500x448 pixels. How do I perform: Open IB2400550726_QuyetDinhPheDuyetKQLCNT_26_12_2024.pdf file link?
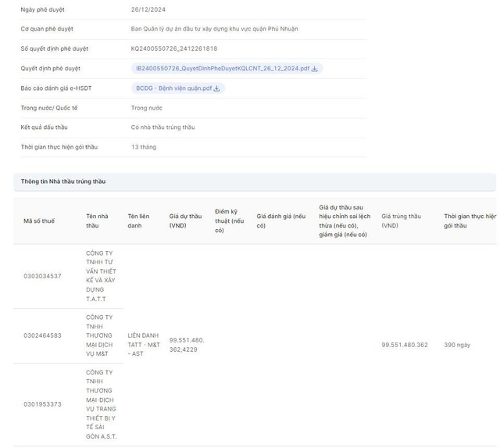[x=222, y=69]
